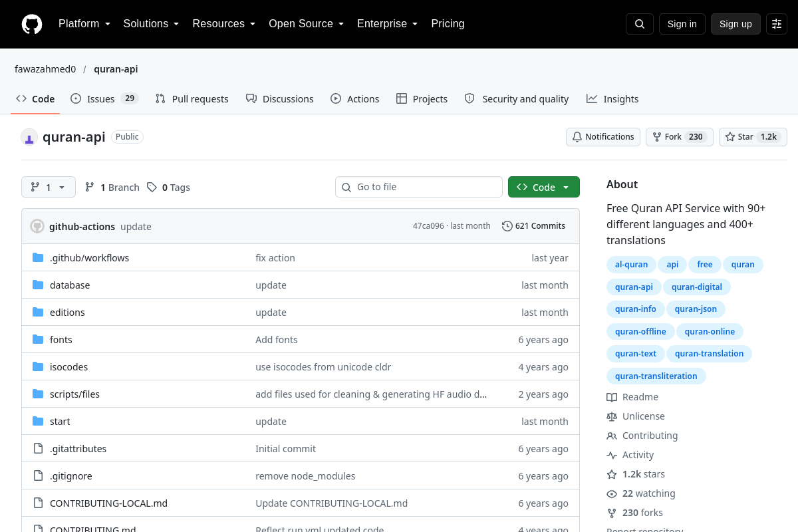
Task: Star the repository with Star 1.2k button
Action: click(x=753, y=137)
